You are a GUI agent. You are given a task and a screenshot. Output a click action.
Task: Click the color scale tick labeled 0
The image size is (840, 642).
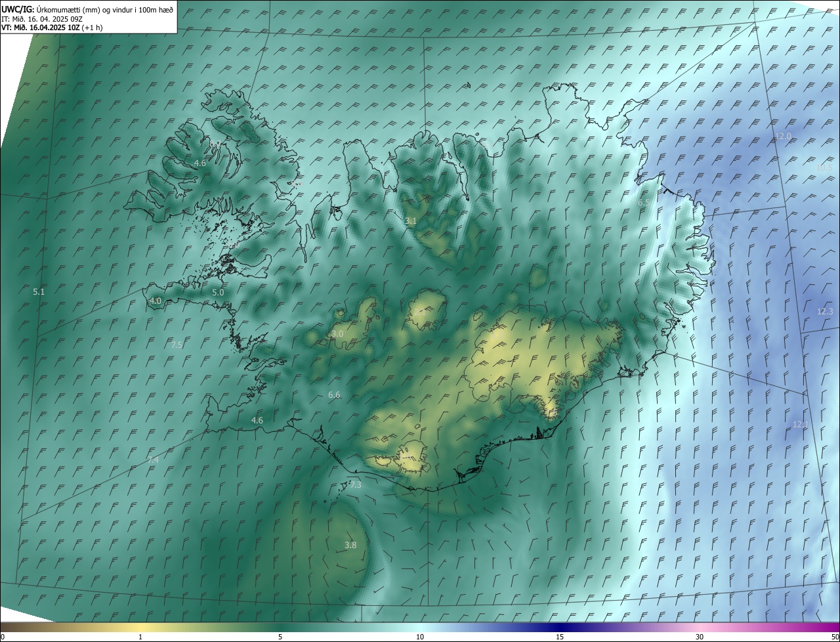pyautogui.click(x=3, y=637)
